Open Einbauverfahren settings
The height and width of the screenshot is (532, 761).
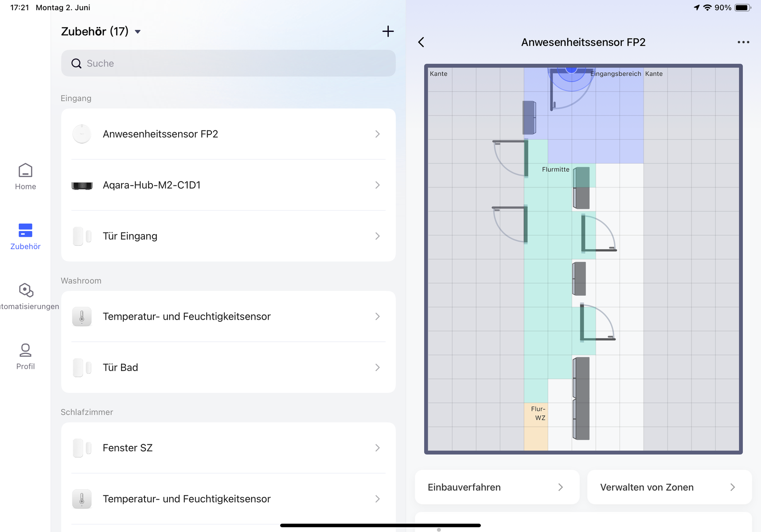[497, 487]
